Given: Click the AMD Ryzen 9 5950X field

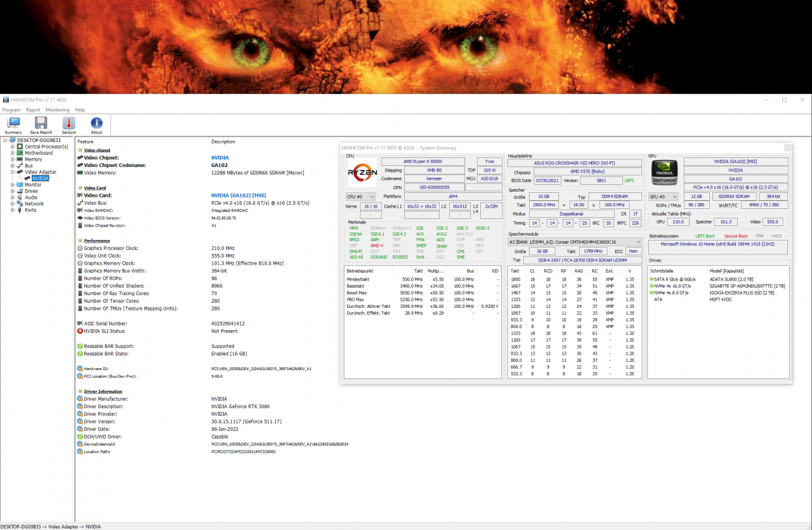Looking at the screenshot, I should [423, 161].
